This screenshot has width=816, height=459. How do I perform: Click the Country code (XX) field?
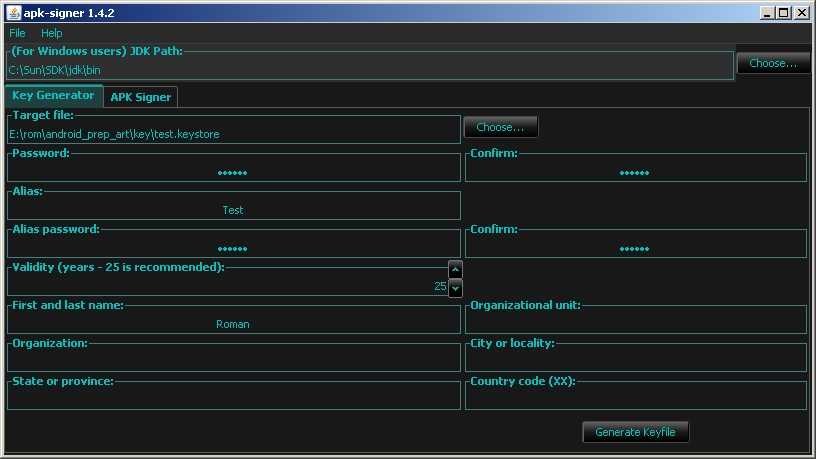click(634, 400)
